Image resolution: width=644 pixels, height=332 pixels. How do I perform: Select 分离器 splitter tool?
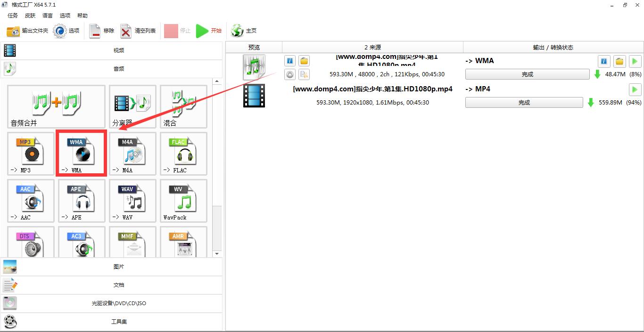click(x=132, y=106)
